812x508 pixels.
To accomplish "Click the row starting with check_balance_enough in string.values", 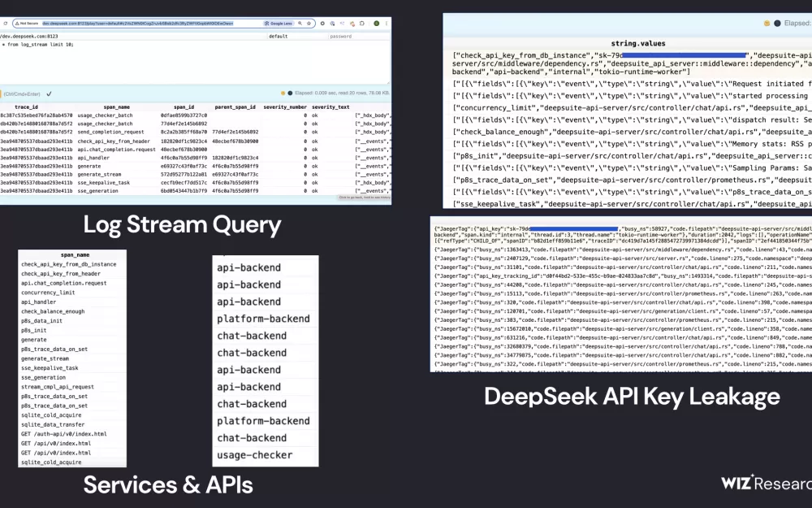I will 632,132.
